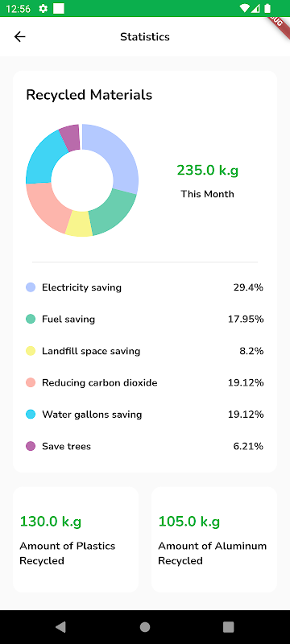The image size is (290, 644).
Task: Open settings gear in status bar
Action: click(x=43, y=9)
